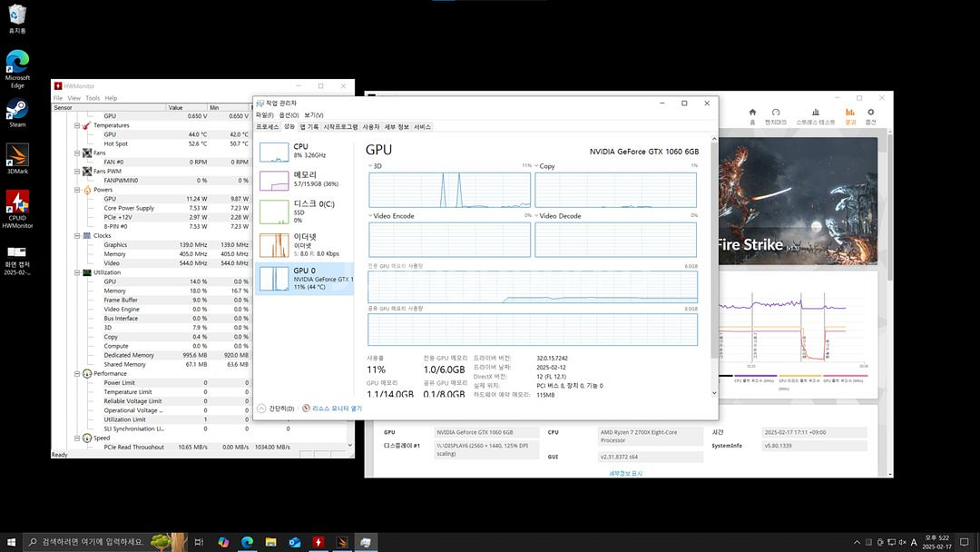Click the 세부정보 표시 link in 3DMark
Screen dimensions: 980x552
pyautogui.click(x=625, y=473)
